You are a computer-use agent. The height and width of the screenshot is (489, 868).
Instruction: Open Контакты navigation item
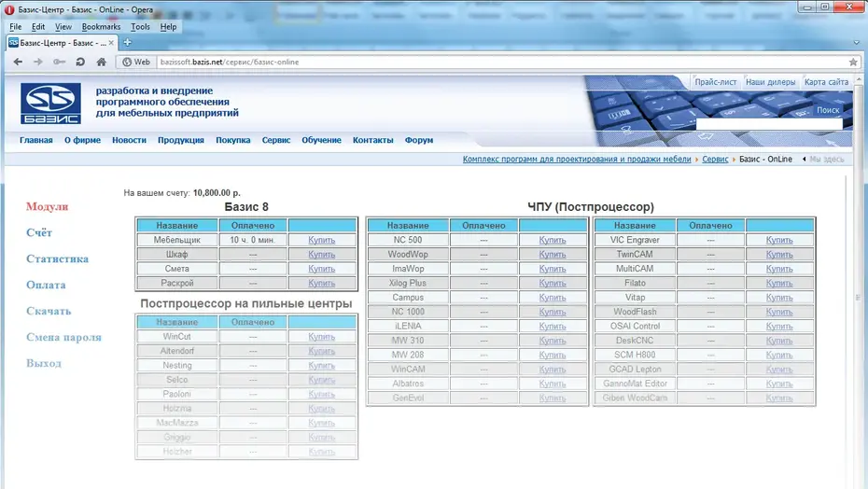point(372,140)
